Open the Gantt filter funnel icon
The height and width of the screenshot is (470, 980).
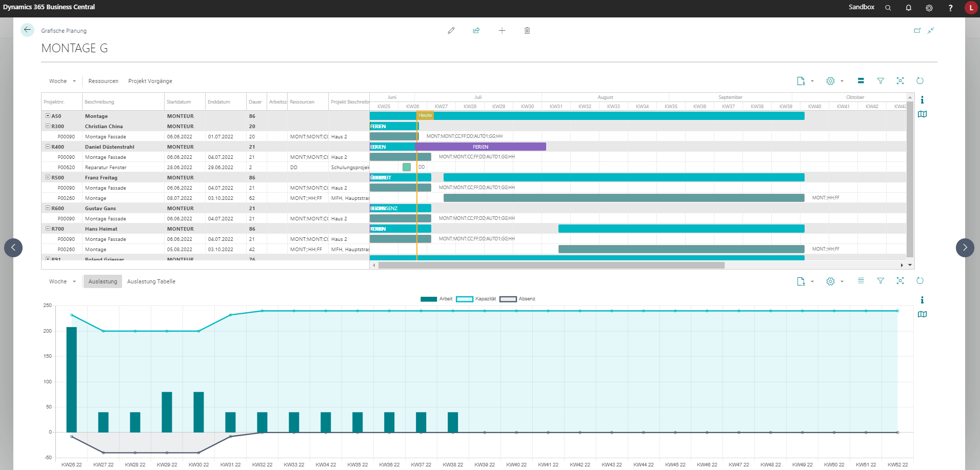pos(881,81)
